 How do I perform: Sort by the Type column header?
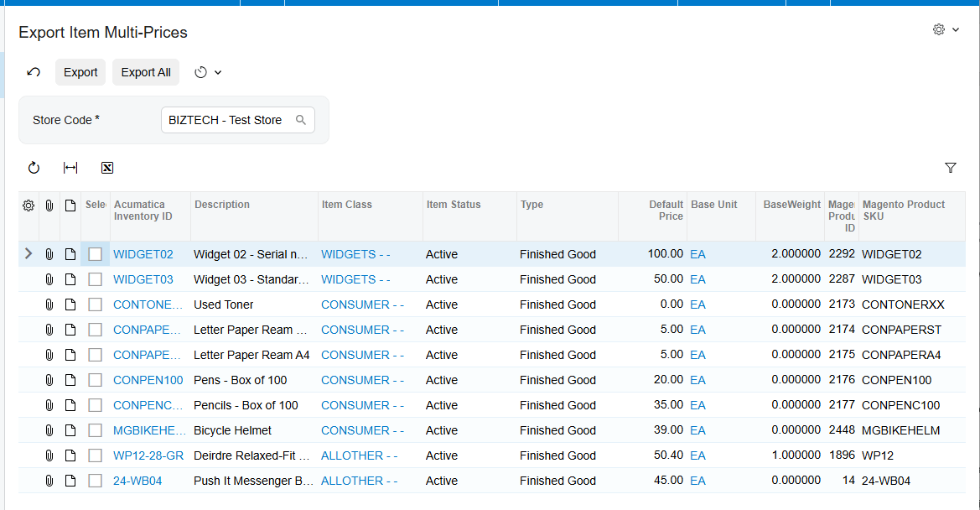(x=568, y=216)
